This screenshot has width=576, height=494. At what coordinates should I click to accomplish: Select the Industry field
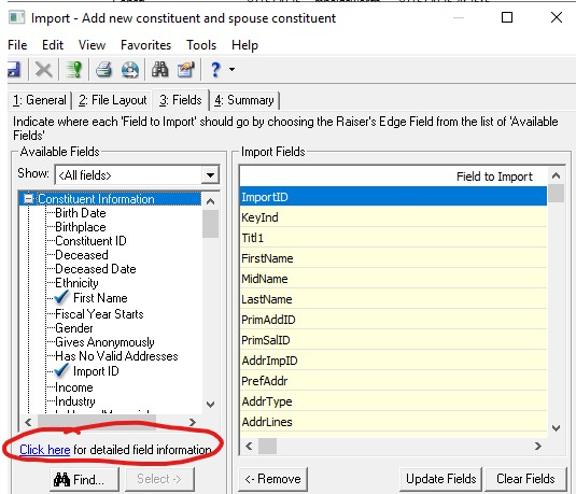(x=75, y=401)
